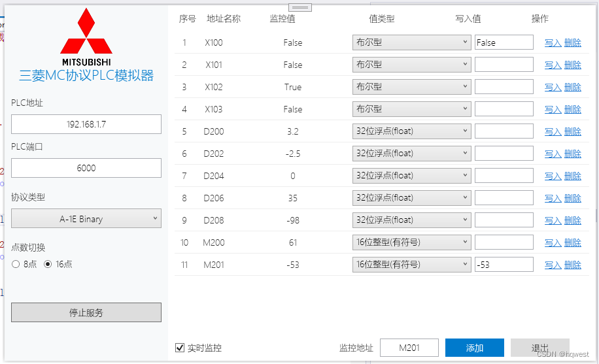Click write value field for X100

[504, 42]
